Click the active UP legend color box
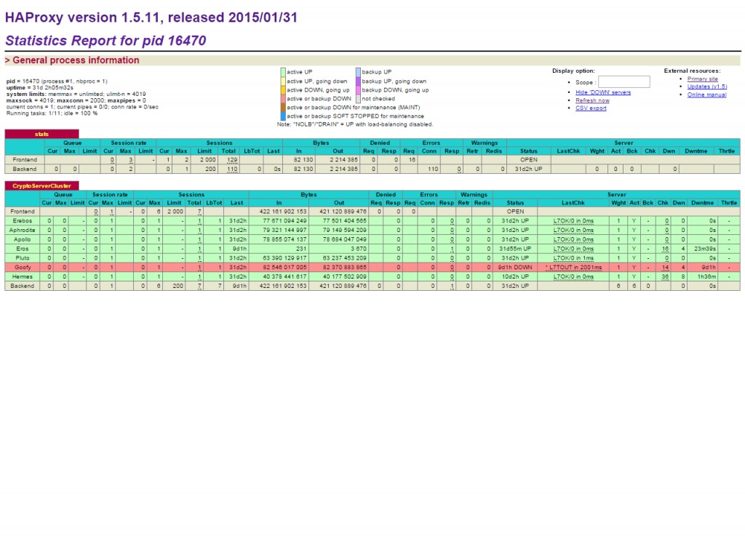745x560 pixels. coord(283,72)
